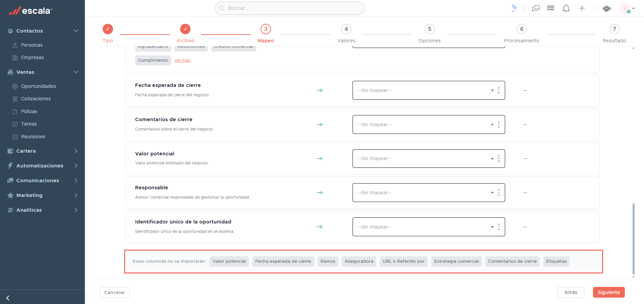This screenshot has width=644, height=304.
Task: Go back to the Archivo step
Action: tap(185, 33)
